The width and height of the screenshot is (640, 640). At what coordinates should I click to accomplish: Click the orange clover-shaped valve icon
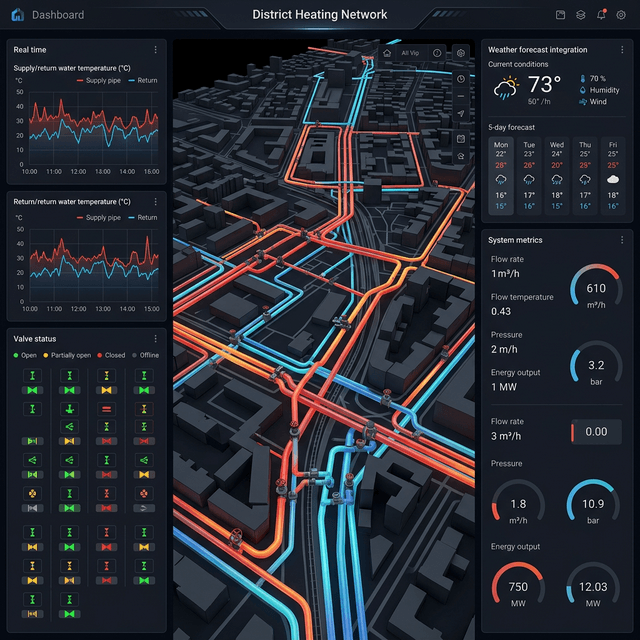32,494
